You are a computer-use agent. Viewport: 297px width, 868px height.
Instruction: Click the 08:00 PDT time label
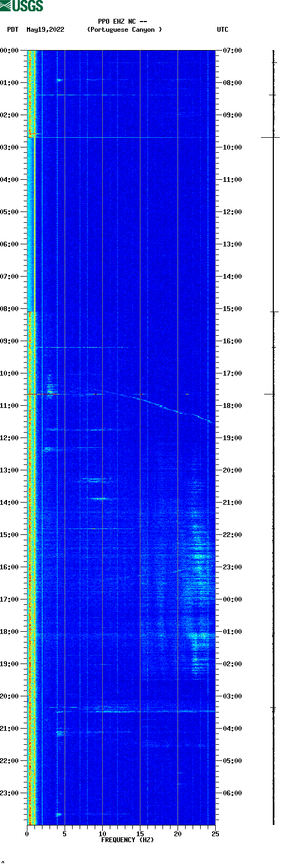10,309
